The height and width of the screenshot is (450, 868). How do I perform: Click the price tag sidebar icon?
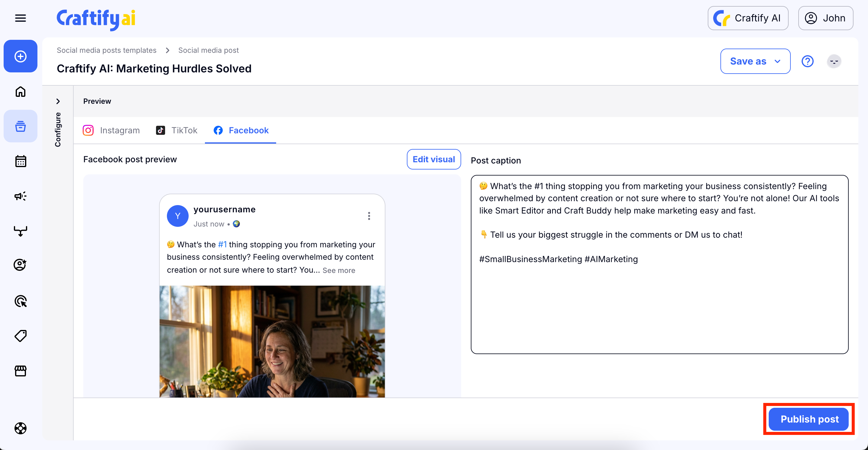[x=20, y=336]
